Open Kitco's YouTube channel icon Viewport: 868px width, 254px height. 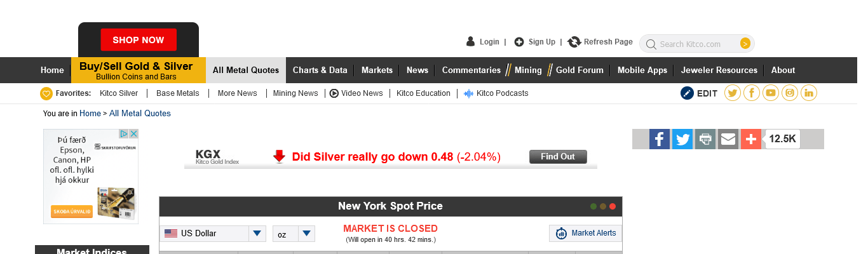point(771,93)
